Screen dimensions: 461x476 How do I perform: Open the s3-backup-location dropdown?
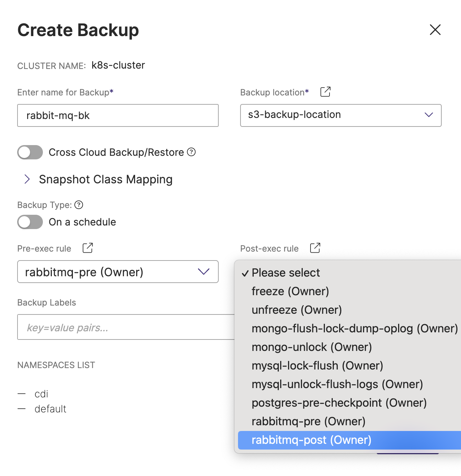pyautogui.click(x=341, y=115)
